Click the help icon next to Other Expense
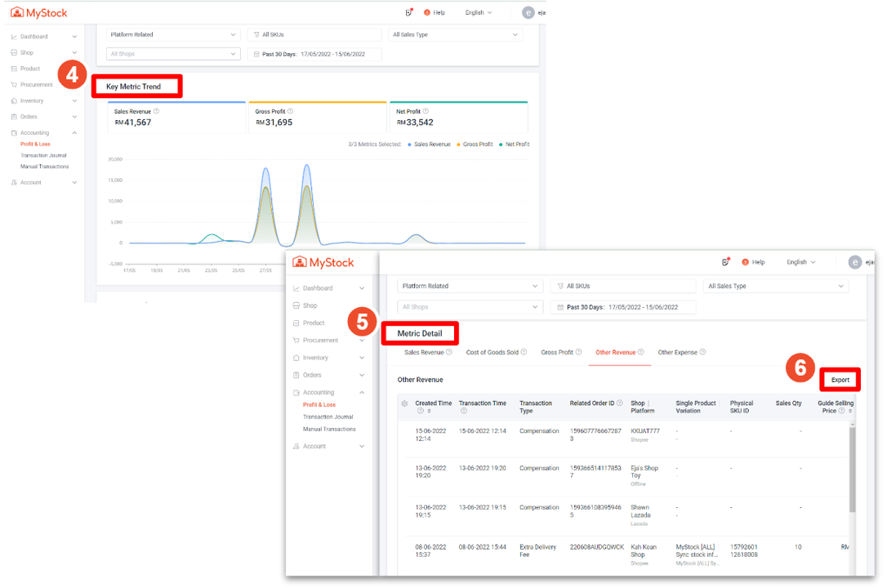The width and height of the screenshot is (887, 588). (x=702, y=353)
